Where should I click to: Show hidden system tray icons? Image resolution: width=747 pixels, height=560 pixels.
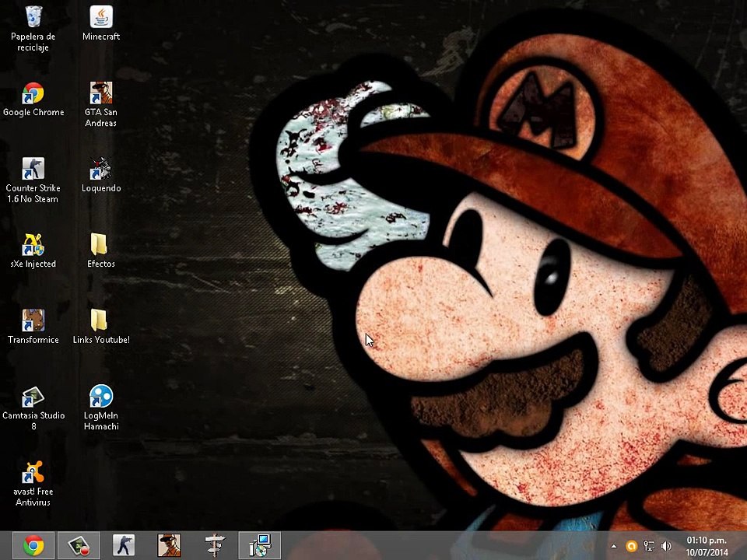(614, 546)
